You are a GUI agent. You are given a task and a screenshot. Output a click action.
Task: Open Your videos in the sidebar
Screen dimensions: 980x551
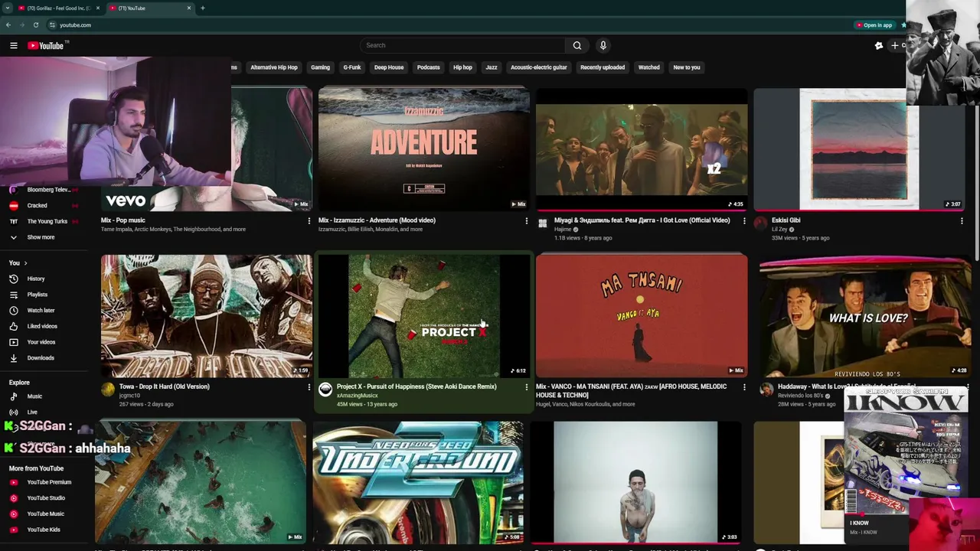[x=41, y=342]
